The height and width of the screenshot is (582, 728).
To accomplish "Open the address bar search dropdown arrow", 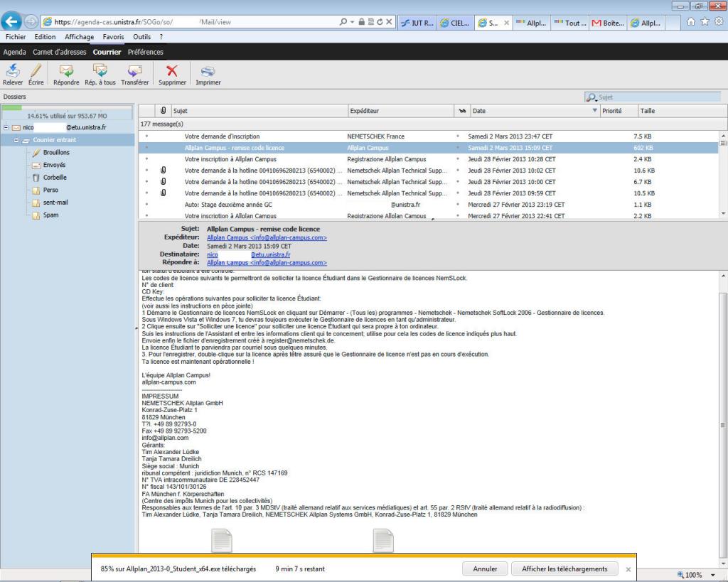I will coord(352,22).
